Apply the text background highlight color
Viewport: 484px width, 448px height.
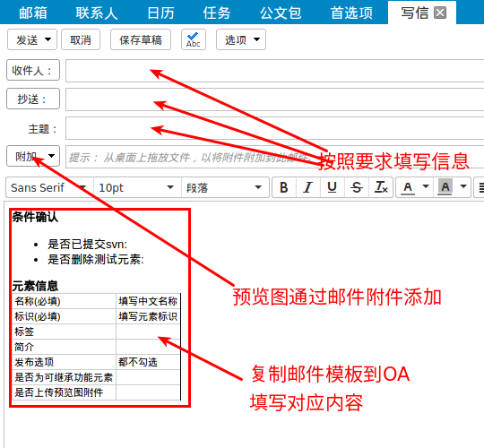coord(445,187)
